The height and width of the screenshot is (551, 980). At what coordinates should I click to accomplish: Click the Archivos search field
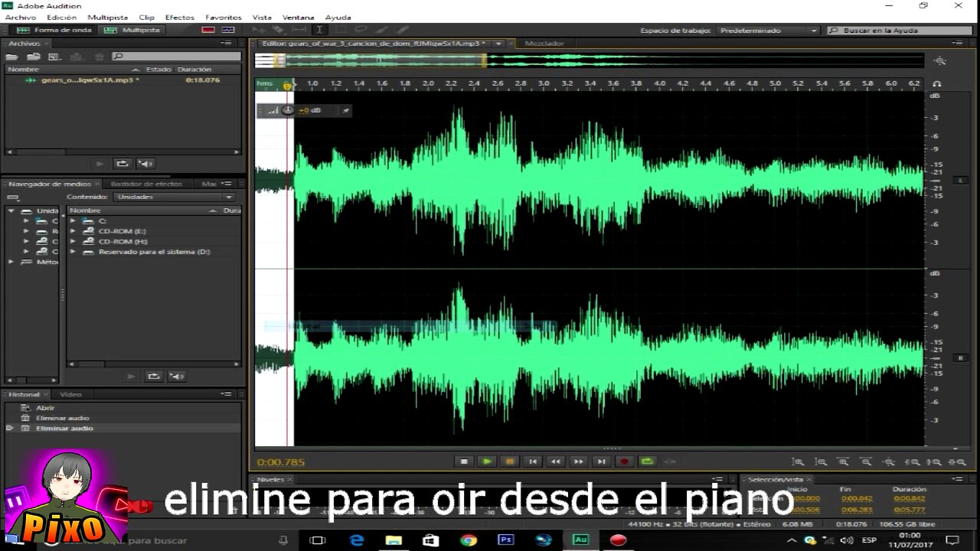click(176, 57)
